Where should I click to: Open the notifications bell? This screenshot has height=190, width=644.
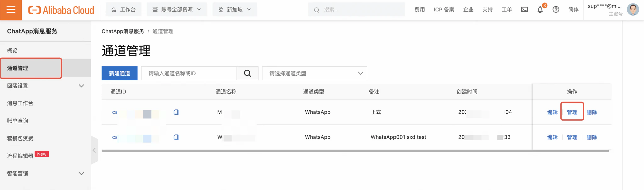[x=540, y=10]
